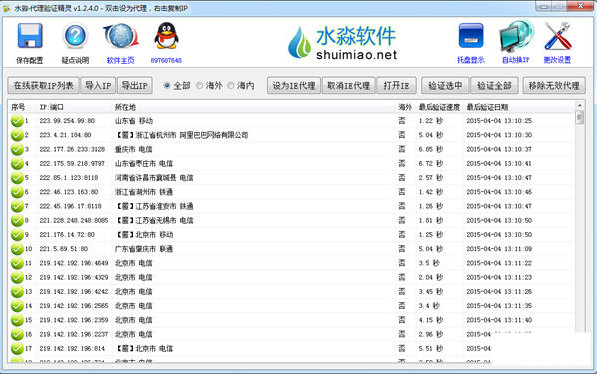The height and width of the screenshot is (374, 597).
Task: Click the green check icon on row 10
Action: [x=17, y=249]
